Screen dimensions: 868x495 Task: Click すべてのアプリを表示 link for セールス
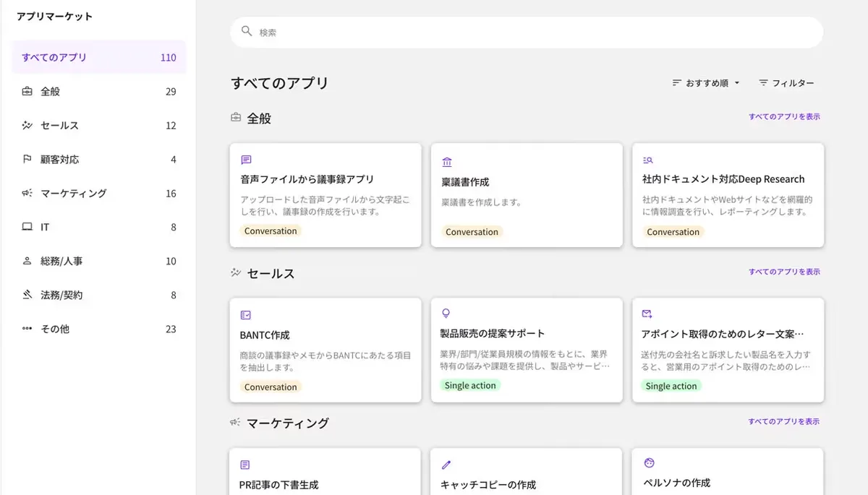point(784,272)
